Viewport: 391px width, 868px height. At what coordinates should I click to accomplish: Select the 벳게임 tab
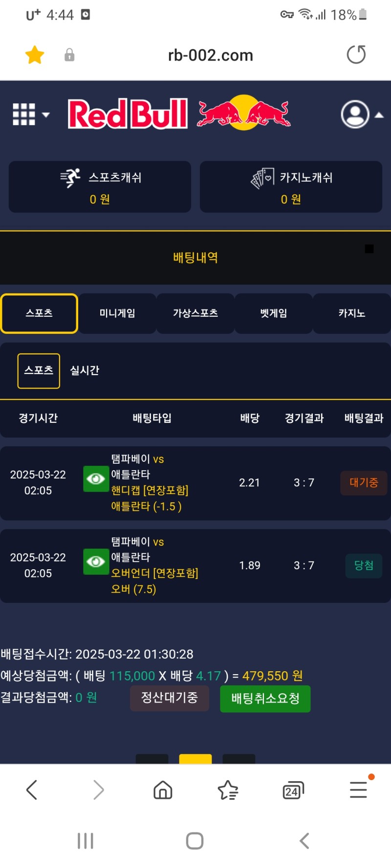[x=274, y=313]
